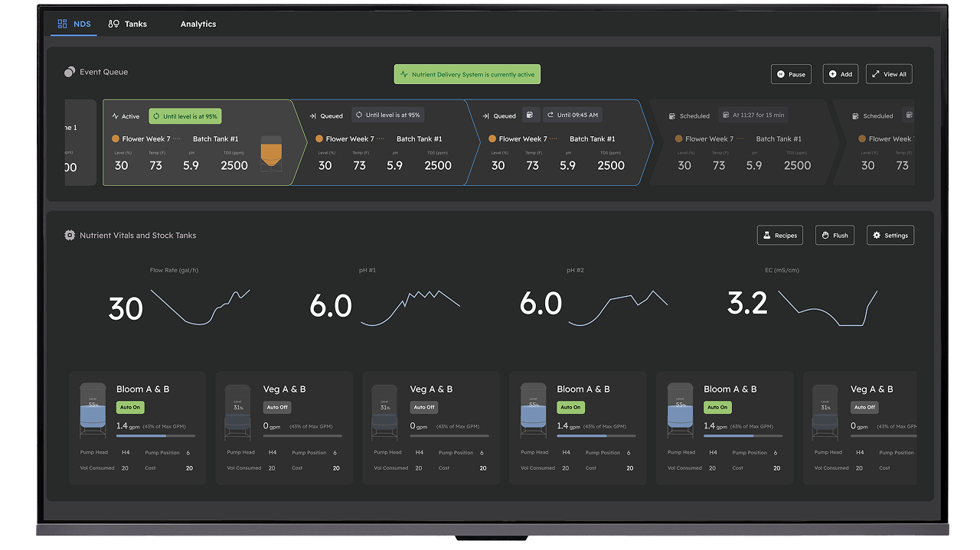Click the pH #2 sparkline chart
The height and width of the screenshot is (550, 980).
618,308
